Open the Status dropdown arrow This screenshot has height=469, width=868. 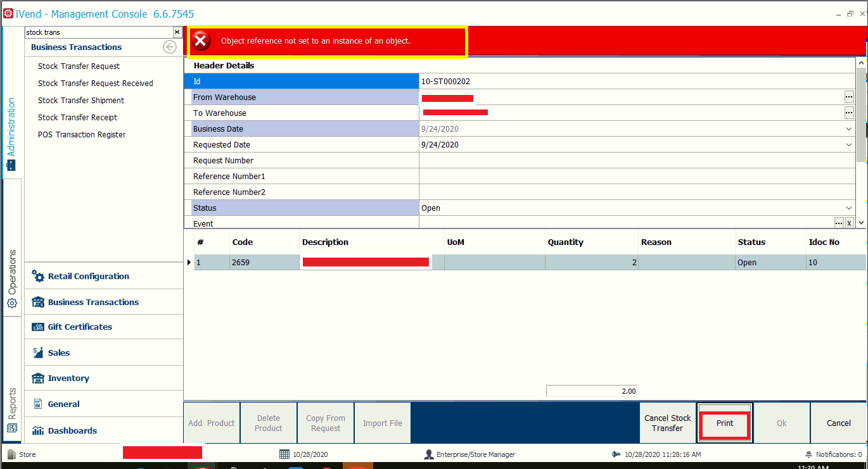pyautogui.click(x=849, y=208)
